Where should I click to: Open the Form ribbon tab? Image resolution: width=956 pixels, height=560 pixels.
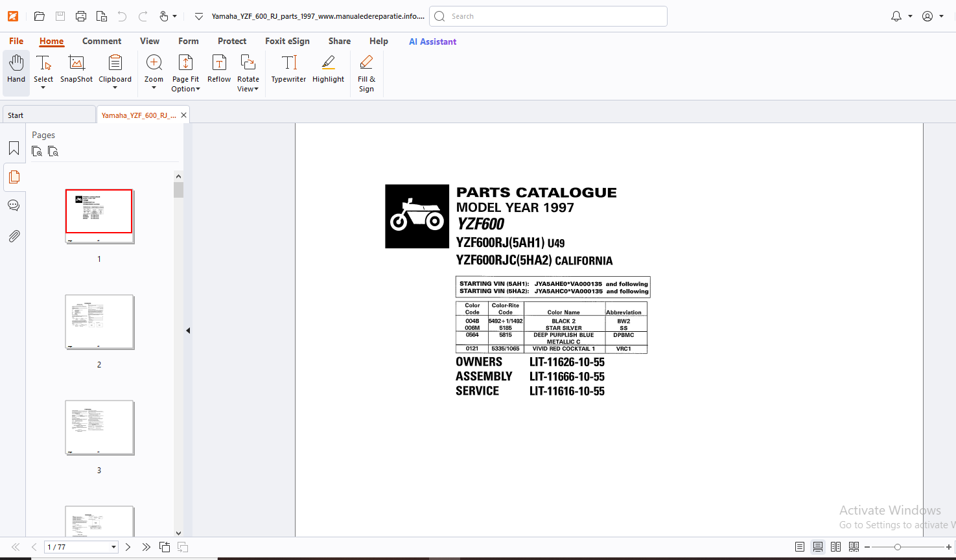(x=189, y=41)
